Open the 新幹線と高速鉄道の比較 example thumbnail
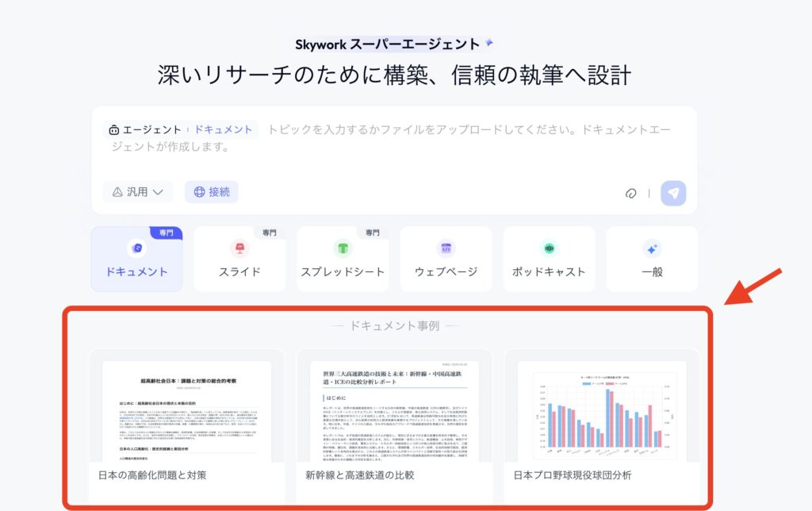Screen dimensions: 812x511 pos(394,411)
